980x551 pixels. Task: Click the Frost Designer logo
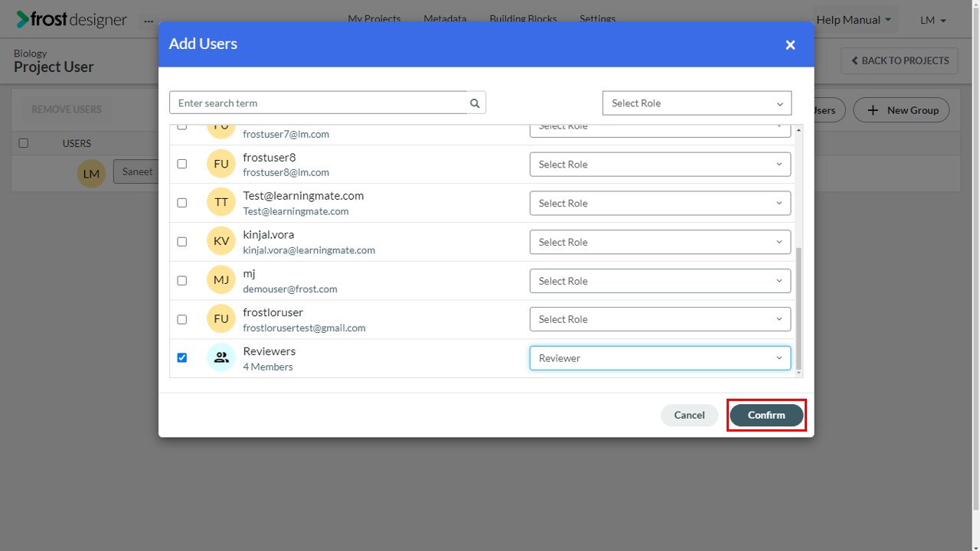[x=72, y=20]
